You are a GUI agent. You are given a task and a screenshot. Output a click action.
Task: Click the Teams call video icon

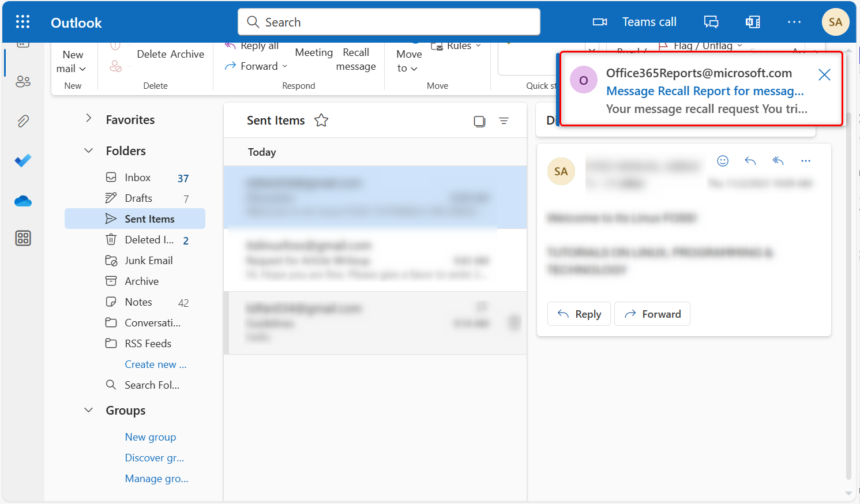tap(600, 22)
